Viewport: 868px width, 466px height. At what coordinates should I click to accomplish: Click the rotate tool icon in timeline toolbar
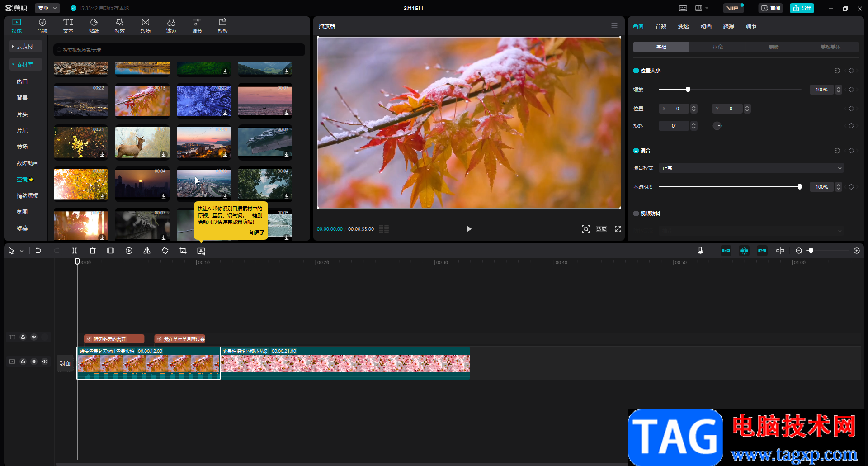pyautogui.click(x=165, y=251)
